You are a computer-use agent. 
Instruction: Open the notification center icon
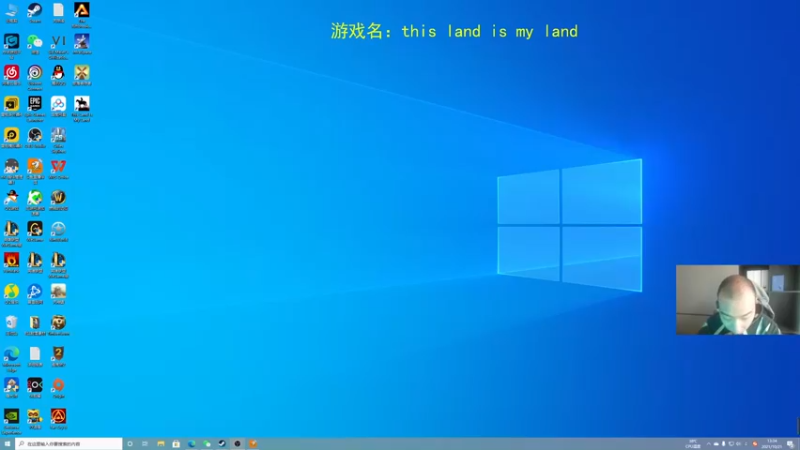tap(790, 444)
